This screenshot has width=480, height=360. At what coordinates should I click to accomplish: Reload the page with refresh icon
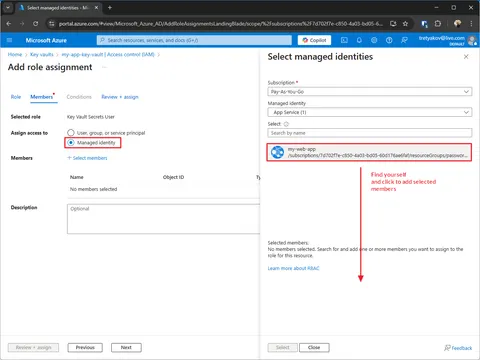click(35, 24)
